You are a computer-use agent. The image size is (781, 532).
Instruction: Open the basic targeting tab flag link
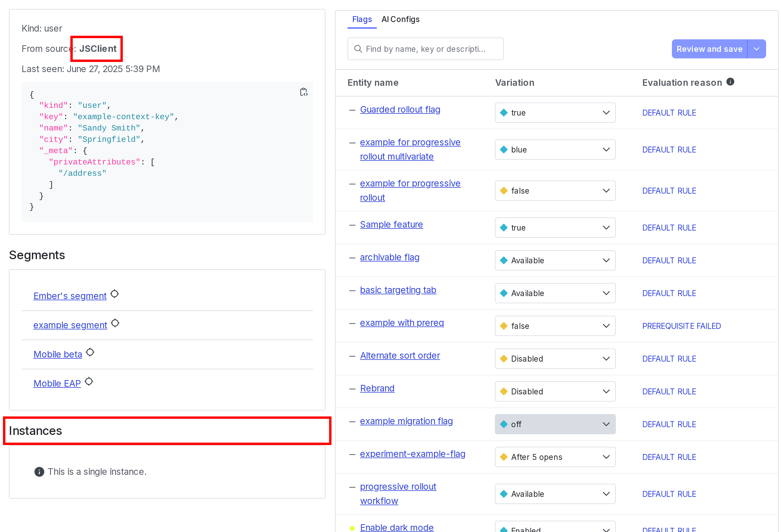tap(398, 290)
